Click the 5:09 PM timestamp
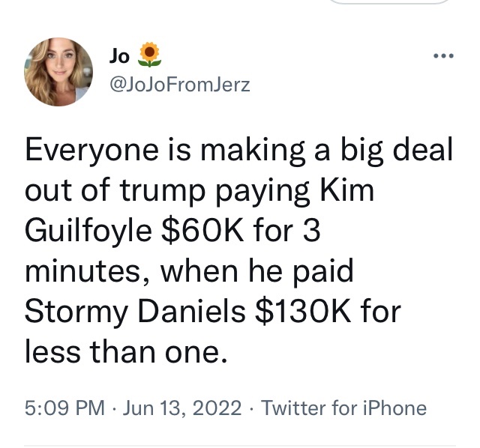The height and width of the screenshot is (448, 480). point(64,408)
